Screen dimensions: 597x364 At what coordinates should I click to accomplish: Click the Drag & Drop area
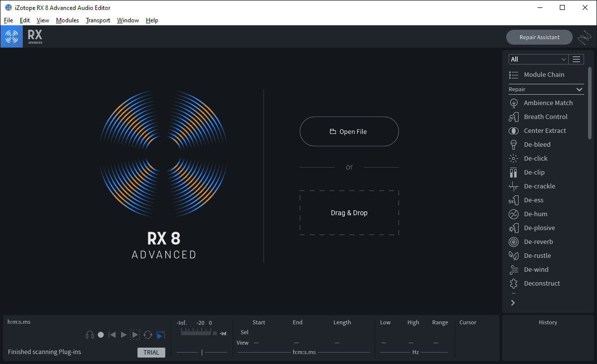349,213
